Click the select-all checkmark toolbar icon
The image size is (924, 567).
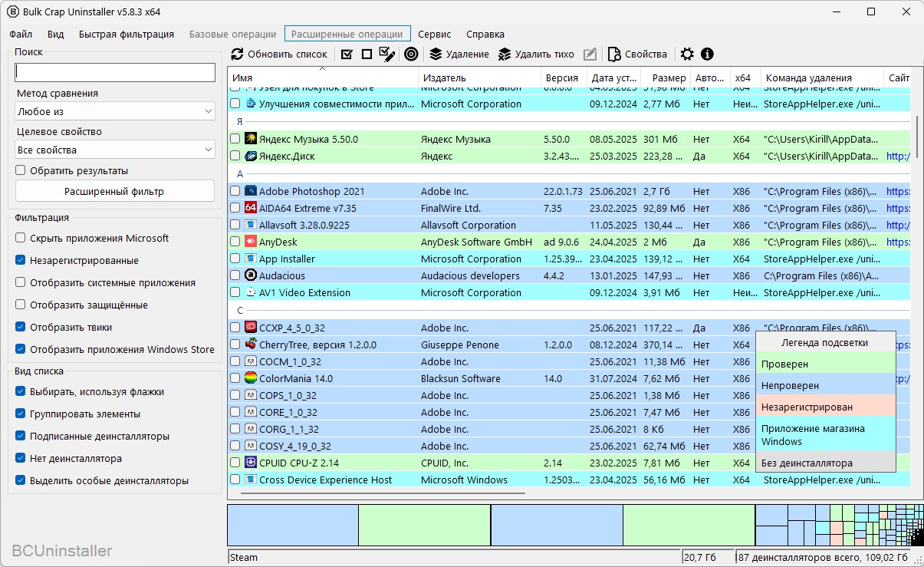[347, 54]
